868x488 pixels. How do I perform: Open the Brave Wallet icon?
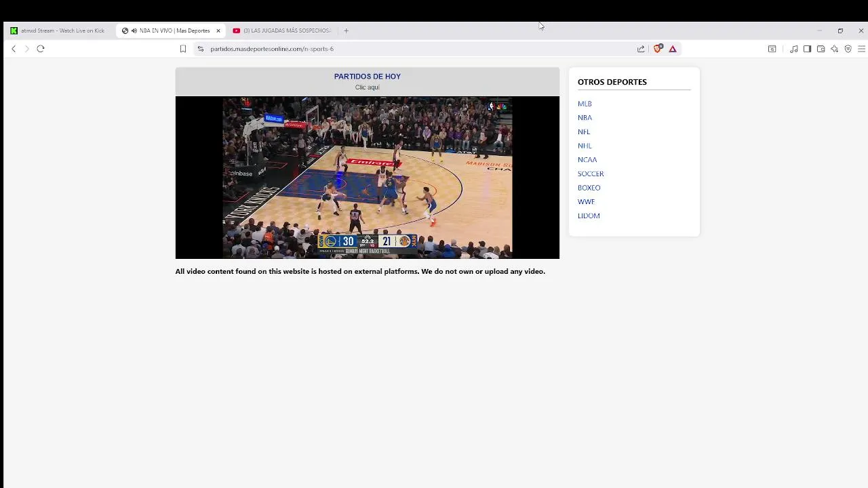pos(821,49)
